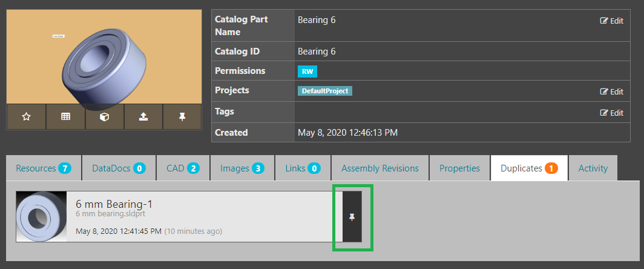Go to the Images tab
This screenshot has width=644, height=269.
242,168
